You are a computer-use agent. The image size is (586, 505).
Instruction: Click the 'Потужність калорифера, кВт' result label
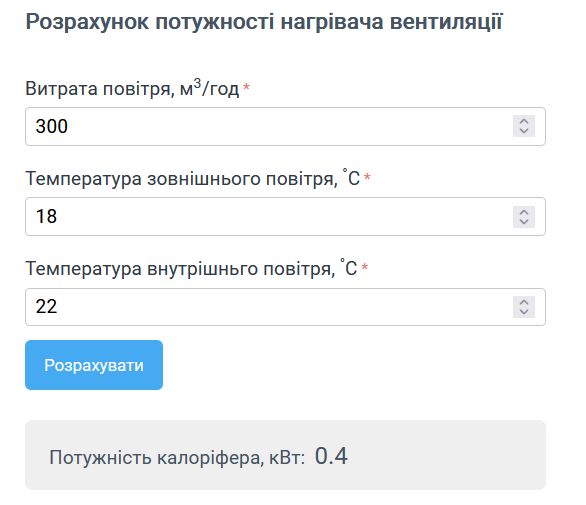177,458
